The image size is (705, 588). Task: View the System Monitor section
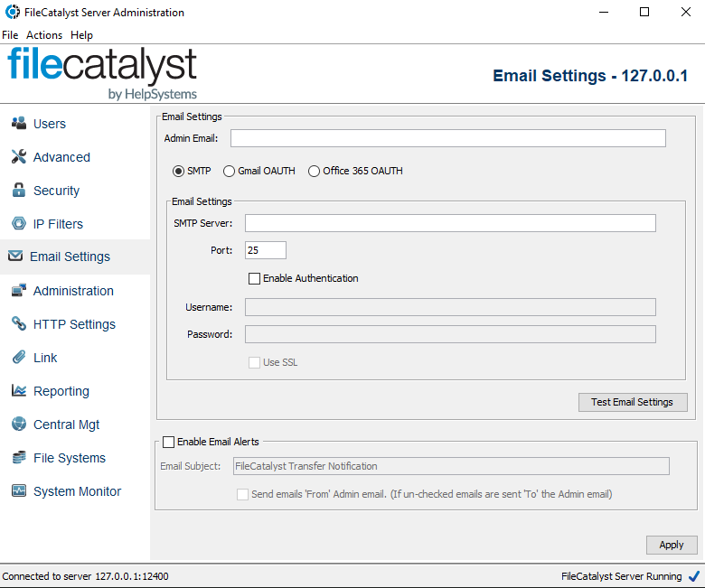(77, 491)
